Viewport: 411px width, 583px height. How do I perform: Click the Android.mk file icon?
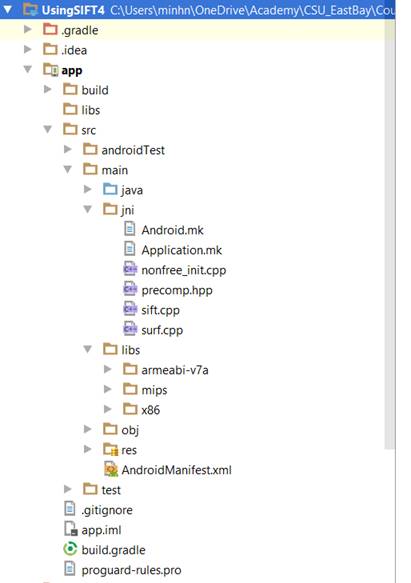129,229
